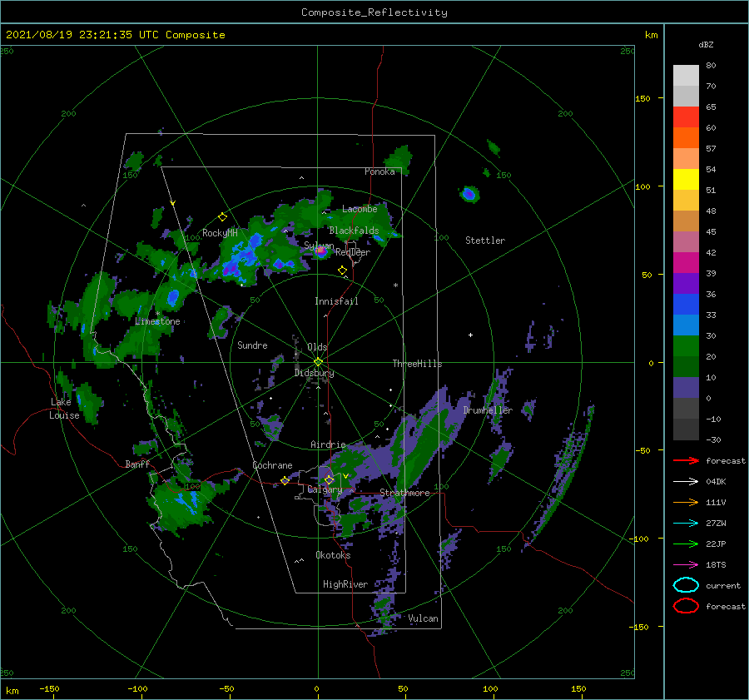749x700 pixels.
Task: Click the magenta 18TS arrow icon
Action: pyautogui.click(x=686, y=564)
